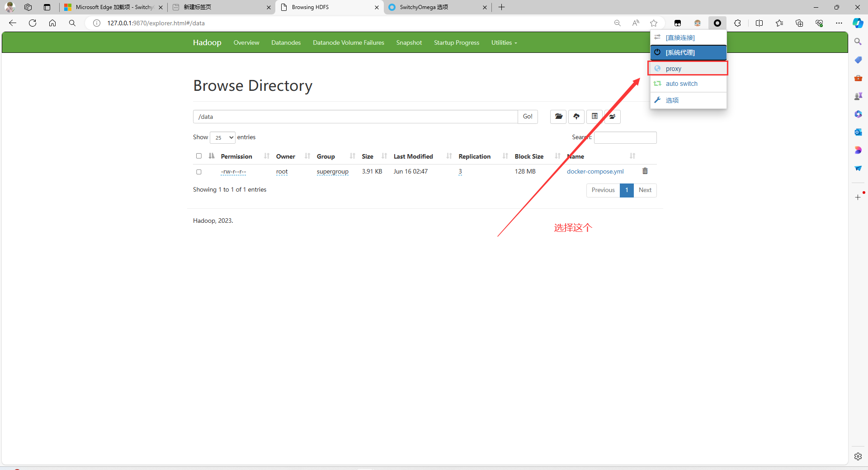Check the docker-compose.yml row checkbox
This screenshot has width=868, height=470.
pos(199,172)
